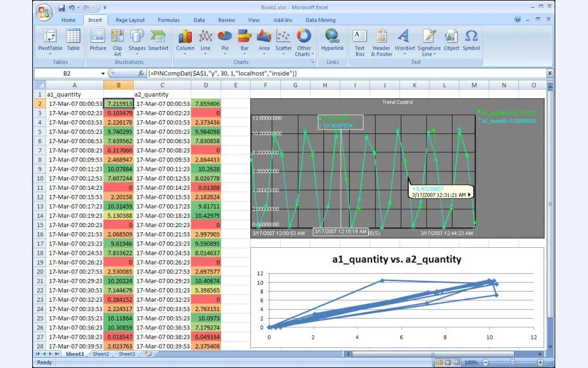Screen dimensions: 588x368
Task: Select row 13 header
Action: pyautogui.click(x=40, y=206)
